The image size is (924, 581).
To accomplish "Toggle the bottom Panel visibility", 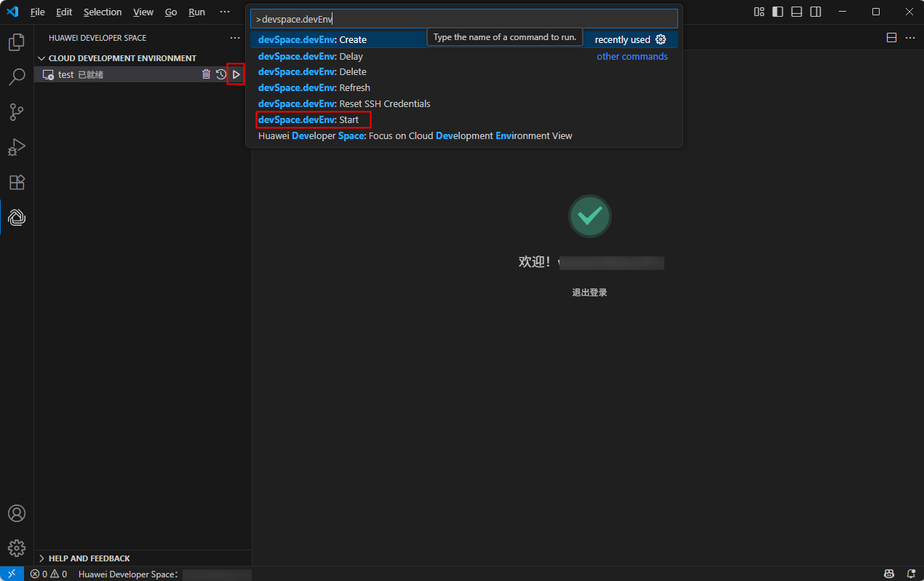I will (x=797, y=12).
